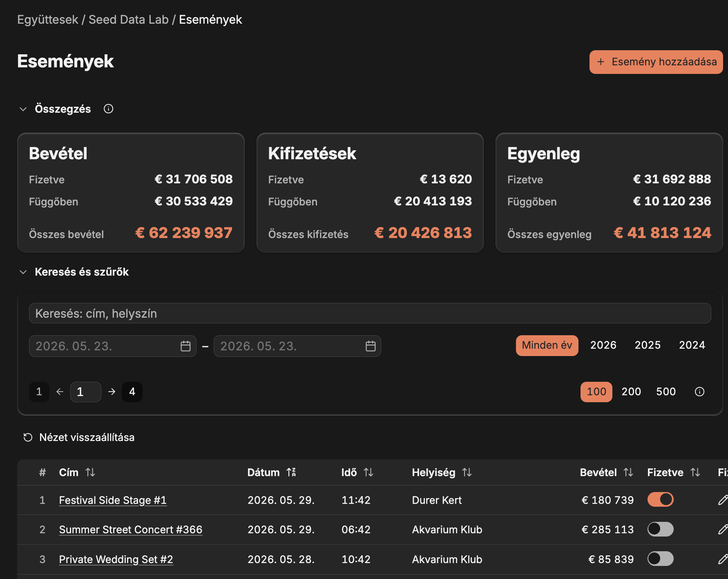Image resolution: width=728 pixels, height=579 pixels.
Task: Open the Private Wedding Set #2 event link
Action: click(116, 559)
